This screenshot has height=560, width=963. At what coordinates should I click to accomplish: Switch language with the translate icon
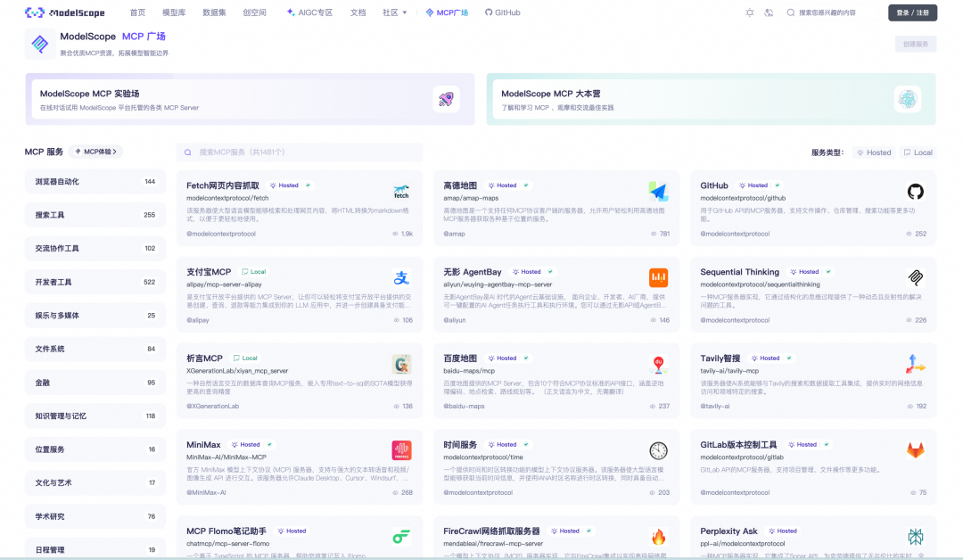769,12
